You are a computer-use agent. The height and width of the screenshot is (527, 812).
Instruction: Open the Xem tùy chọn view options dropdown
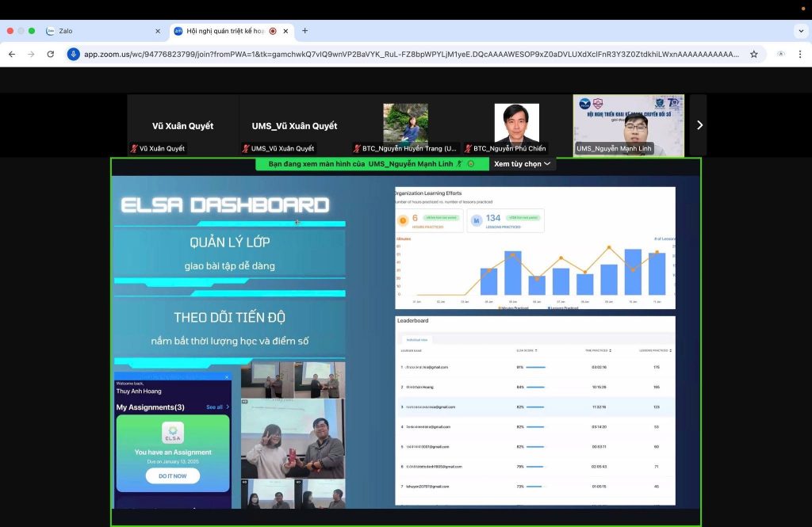(x=522, y=164)
